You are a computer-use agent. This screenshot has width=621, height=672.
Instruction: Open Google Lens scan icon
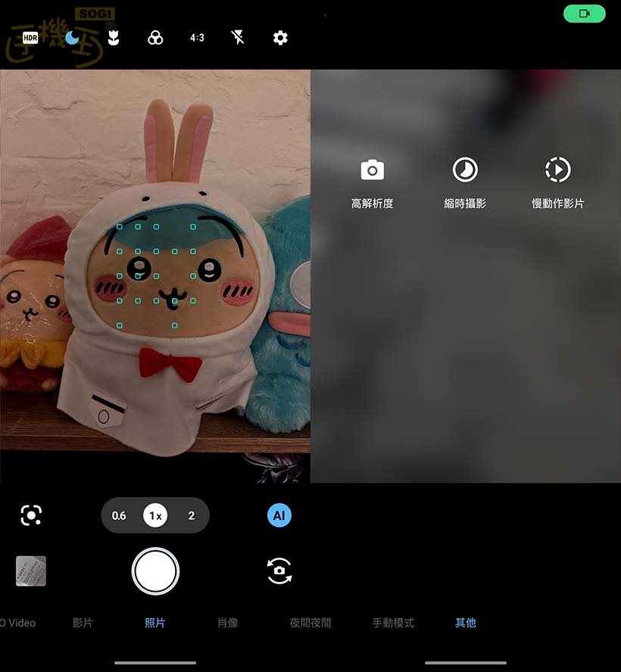tap(31, 515)
